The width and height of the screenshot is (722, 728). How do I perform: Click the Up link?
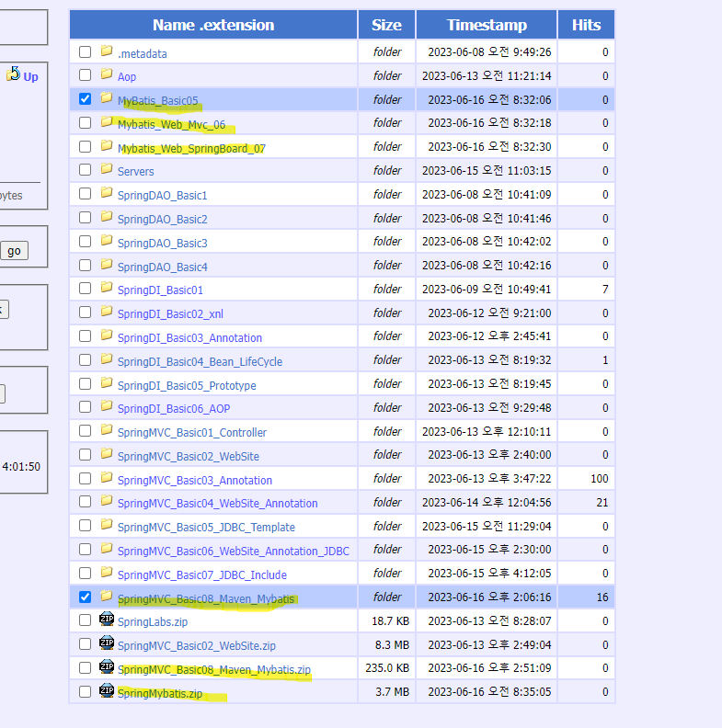point(30,76)
